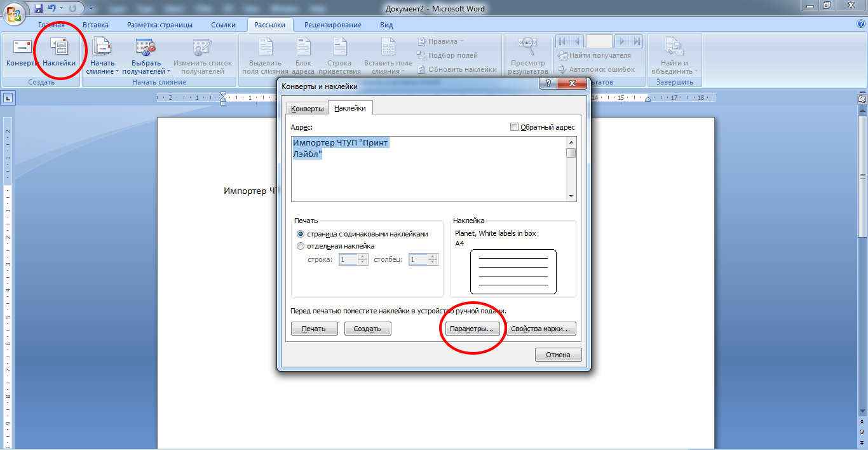Screen dimensions: 868x450
Task: Switch to Вставка ribbon tab
Action: (x=95, y=25)
